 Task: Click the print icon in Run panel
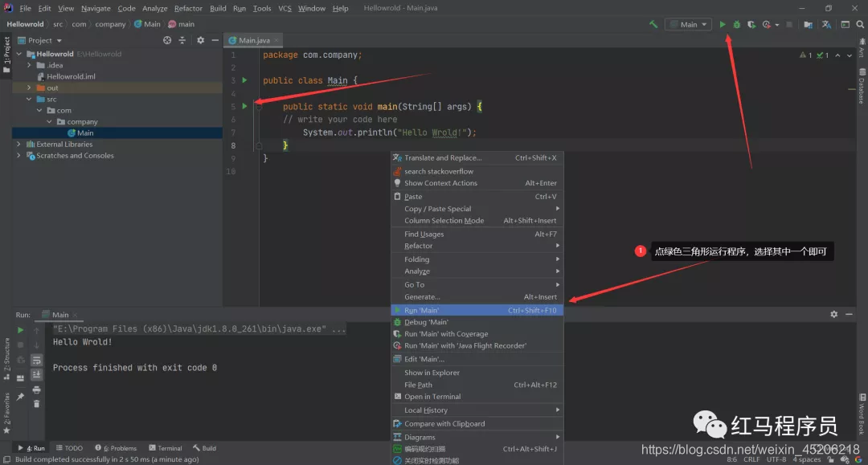36,390
